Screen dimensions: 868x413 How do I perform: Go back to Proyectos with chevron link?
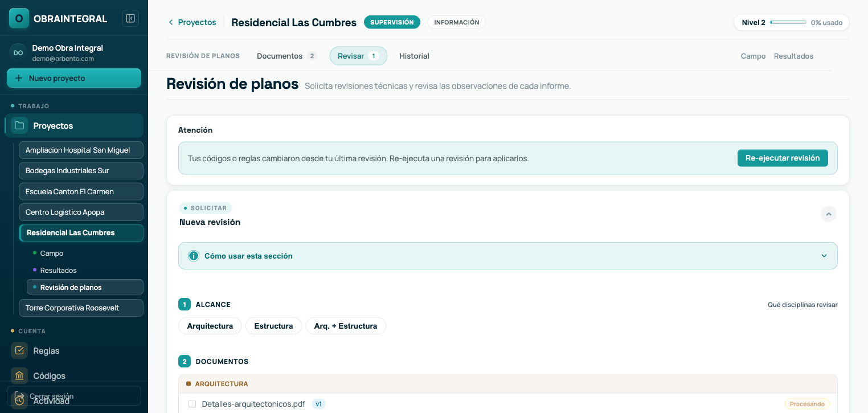pyautogui.click(x=192, y=22)
